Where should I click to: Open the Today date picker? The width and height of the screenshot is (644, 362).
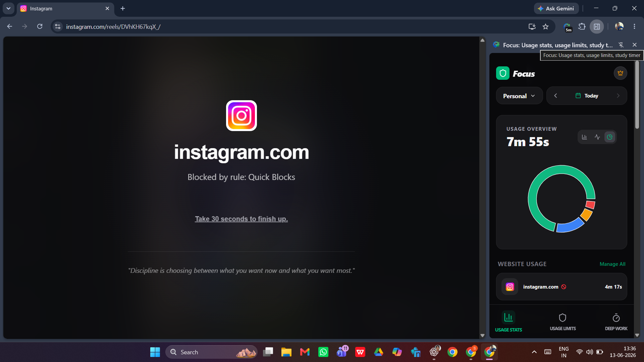coord(587,96)
